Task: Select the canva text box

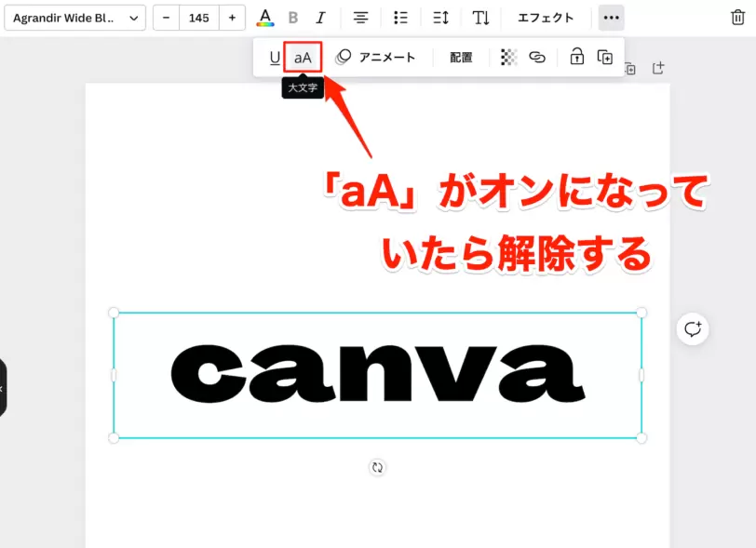Action: click(x=377, y=375)
